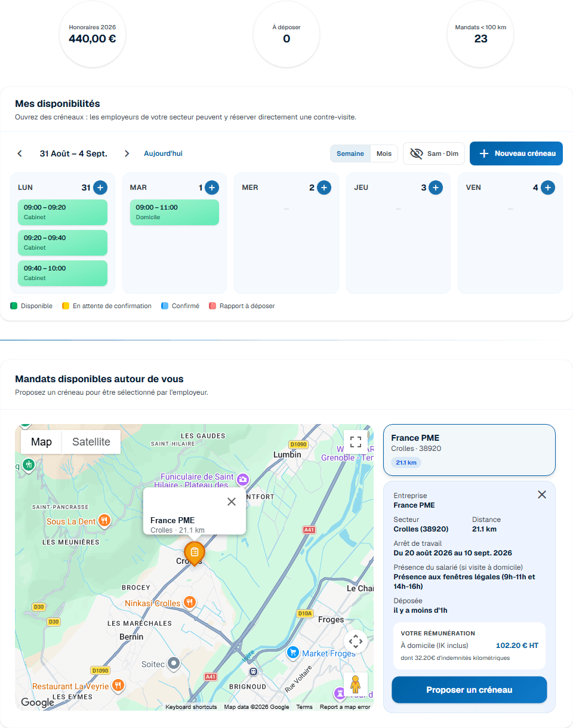Open the 09:40 – 10:00 Cabinet slot
This screenshot has width=573, height=728.
coord(63,273)
